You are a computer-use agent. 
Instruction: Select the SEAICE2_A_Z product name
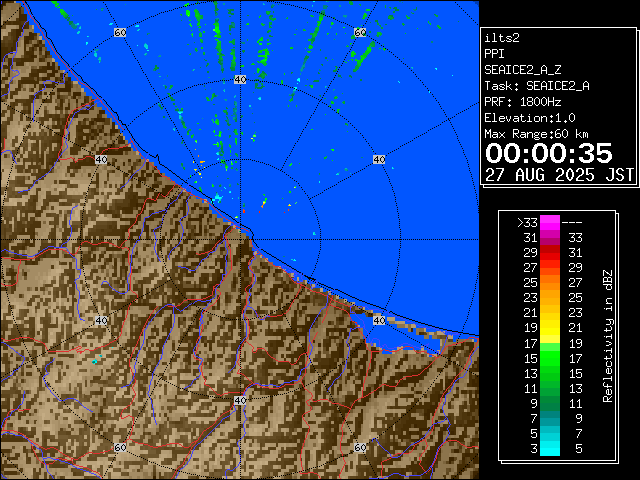[523, 69]
